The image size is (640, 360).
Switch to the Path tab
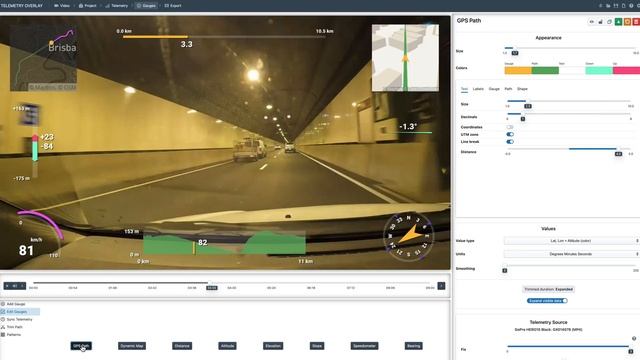coord(508,89)
